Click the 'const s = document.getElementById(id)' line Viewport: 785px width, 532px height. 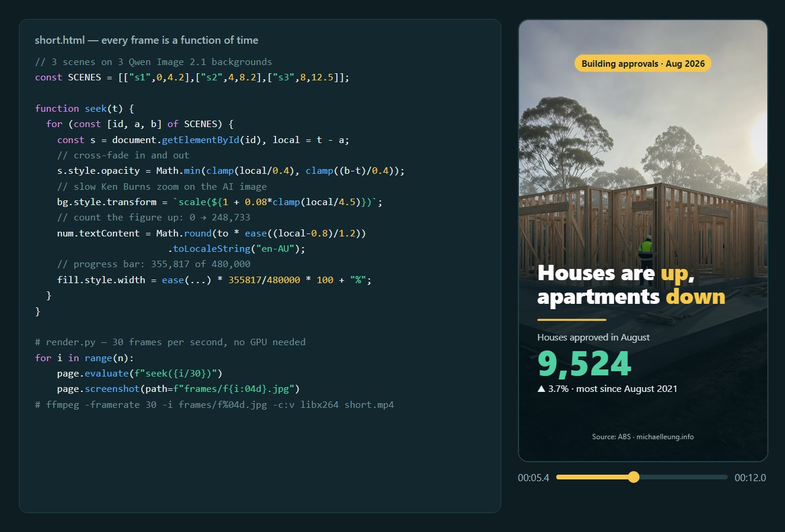point(203,140)
